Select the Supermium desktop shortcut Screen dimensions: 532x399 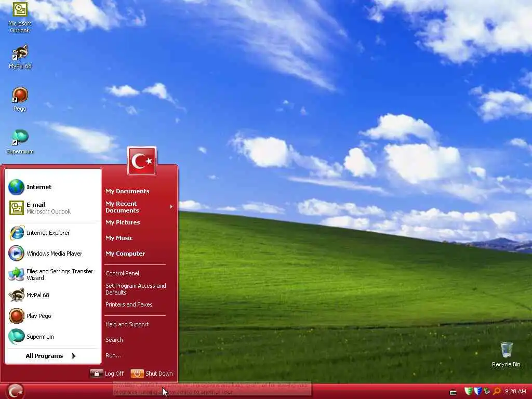pyautogui.click(x=20, y=142)
